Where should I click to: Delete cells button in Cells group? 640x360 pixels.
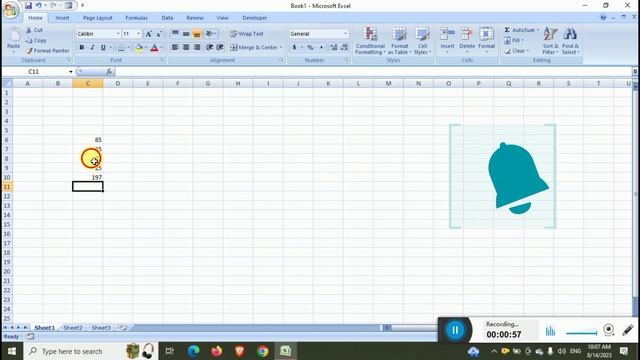(467, 40)
